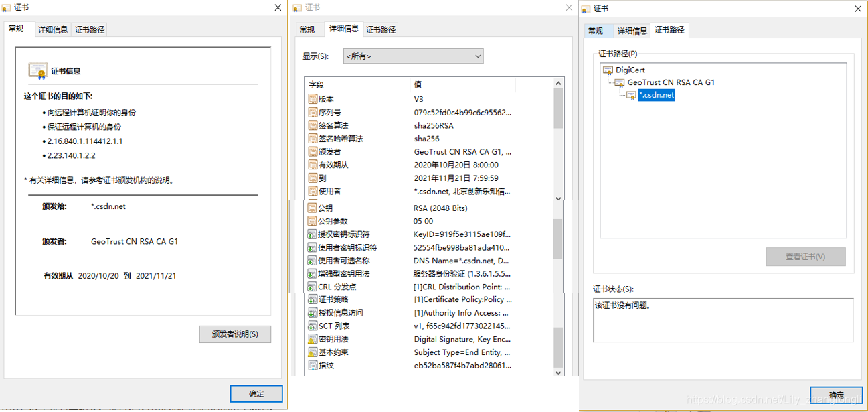Click the 公钥 field icon
Viewport: 868px width, 412px height.
click(x=312, y=208)
